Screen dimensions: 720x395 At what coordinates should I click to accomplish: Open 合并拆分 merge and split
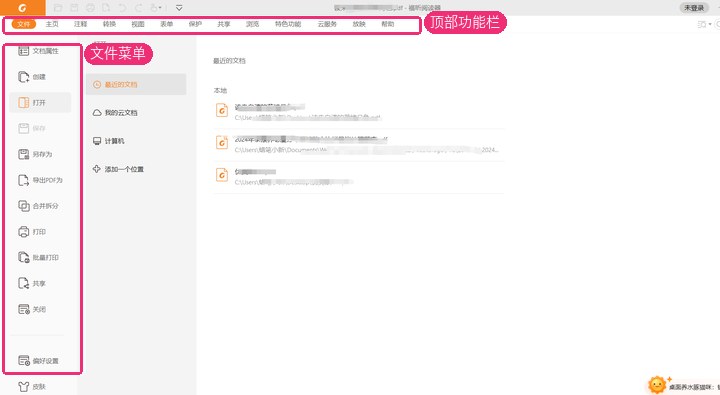39,206
